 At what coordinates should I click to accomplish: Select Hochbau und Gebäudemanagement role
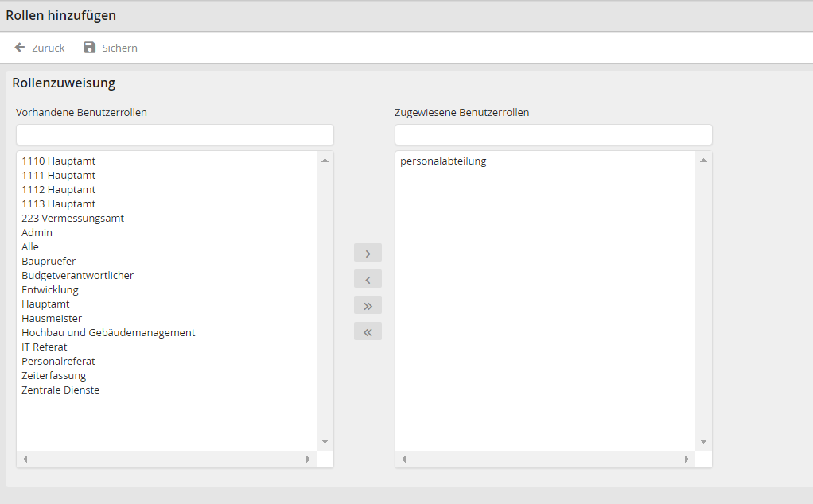108,333
